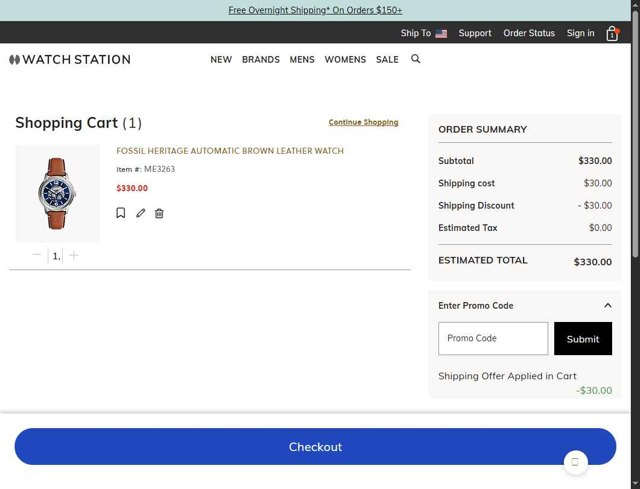The width and height of the screenshot is (640, 489).
Task: Click the Ship To label
Action: coord(416,33)
